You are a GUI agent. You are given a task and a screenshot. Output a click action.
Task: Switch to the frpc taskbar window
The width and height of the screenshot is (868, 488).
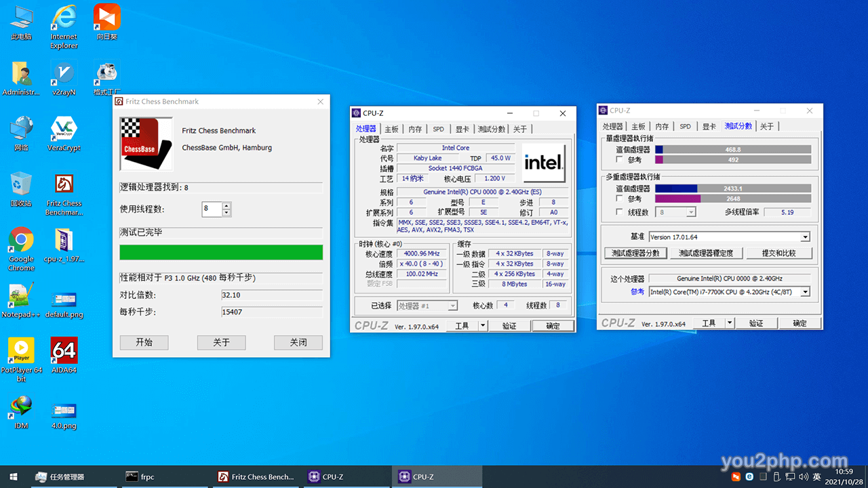click(x=163, y=476)
